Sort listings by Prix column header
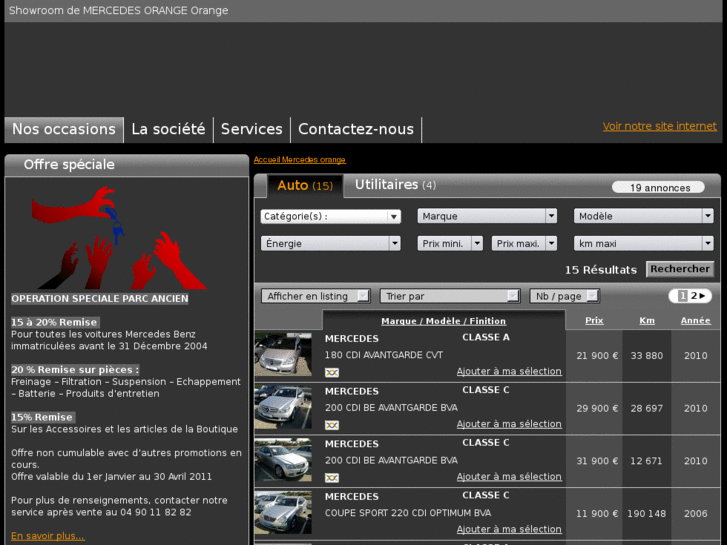 click(x=594, y=321)
